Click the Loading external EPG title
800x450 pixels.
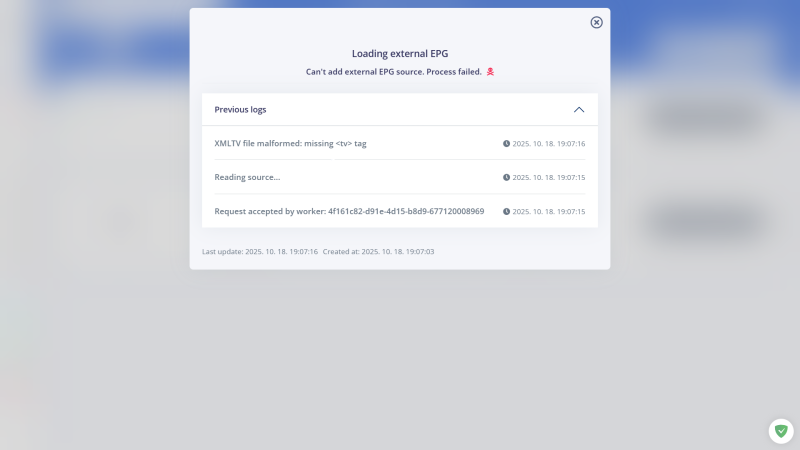click(x=400, y=53)
